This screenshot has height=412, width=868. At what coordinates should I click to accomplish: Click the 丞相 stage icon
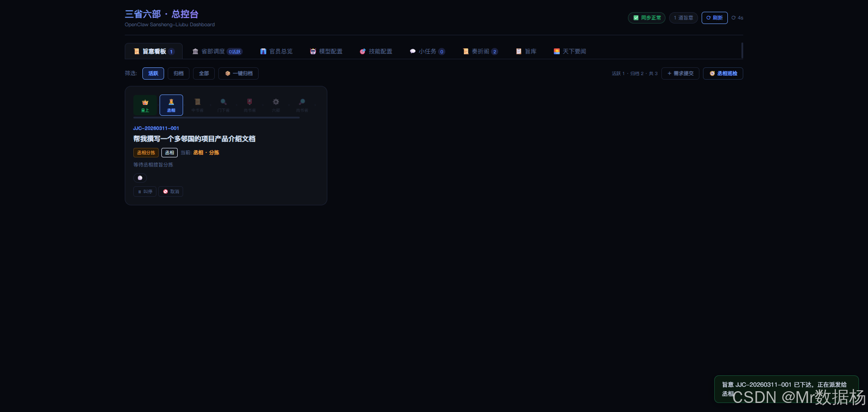click(171, 105)
